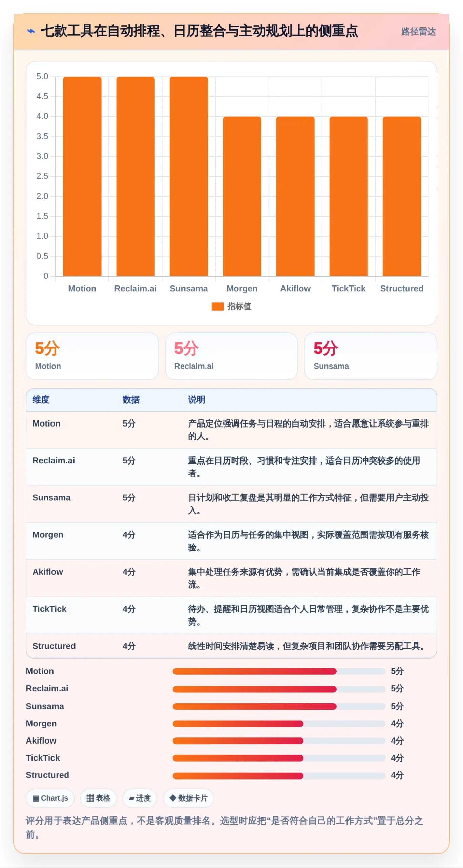
Task: Click the TickTick description about 待办、提醒
Action: coord(309,615)
